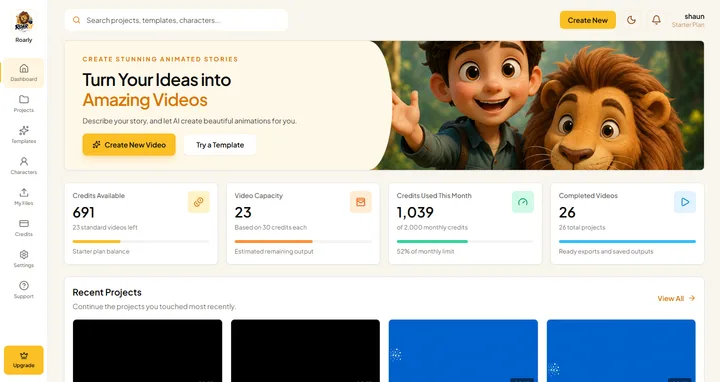The image size is (720, 382).
Task: Go to Templates in the sidebar
Action: [x=24, y=135]
